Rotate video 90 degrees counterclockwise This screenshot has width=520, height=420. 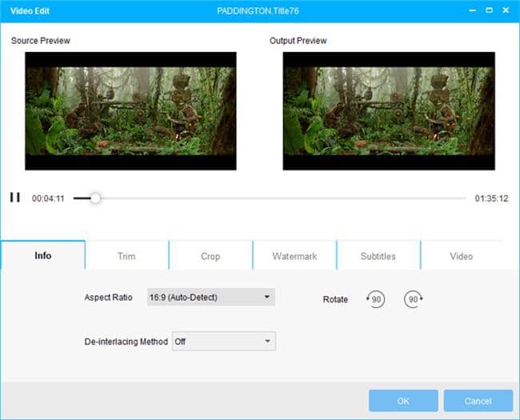376,299
